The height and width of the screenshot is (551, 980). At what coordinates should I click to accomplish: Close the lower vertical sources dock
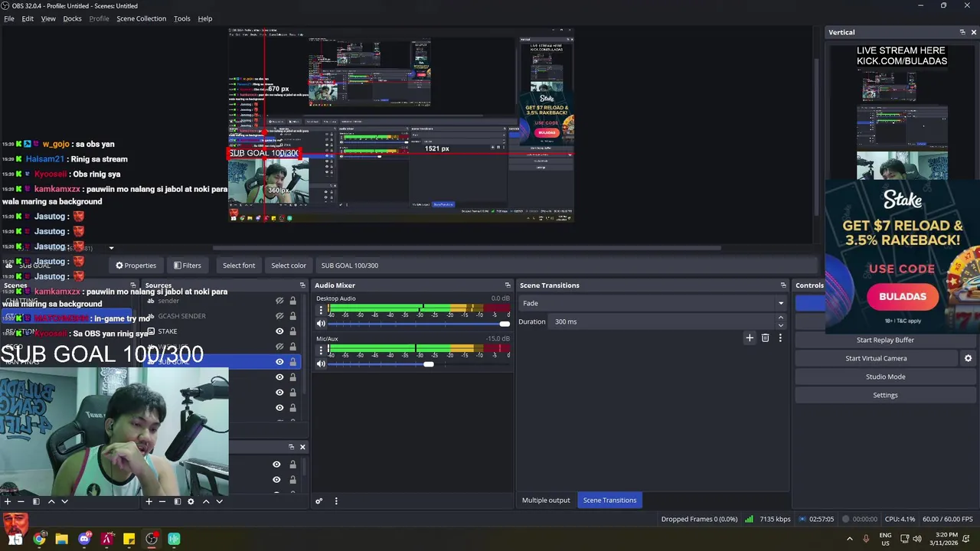302,447
